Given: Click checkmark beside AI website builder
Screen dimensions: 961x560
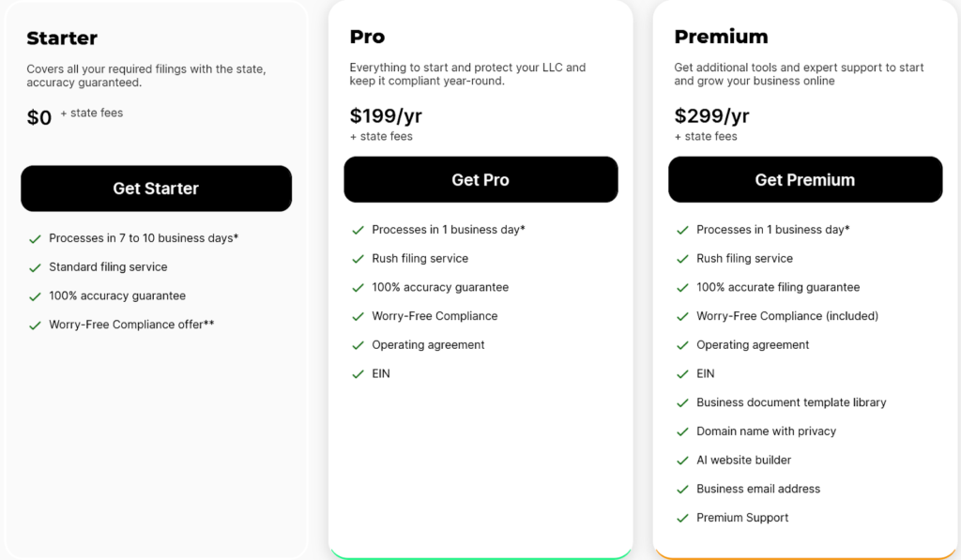Looking at the screenshot, I should tap(682, 461).
